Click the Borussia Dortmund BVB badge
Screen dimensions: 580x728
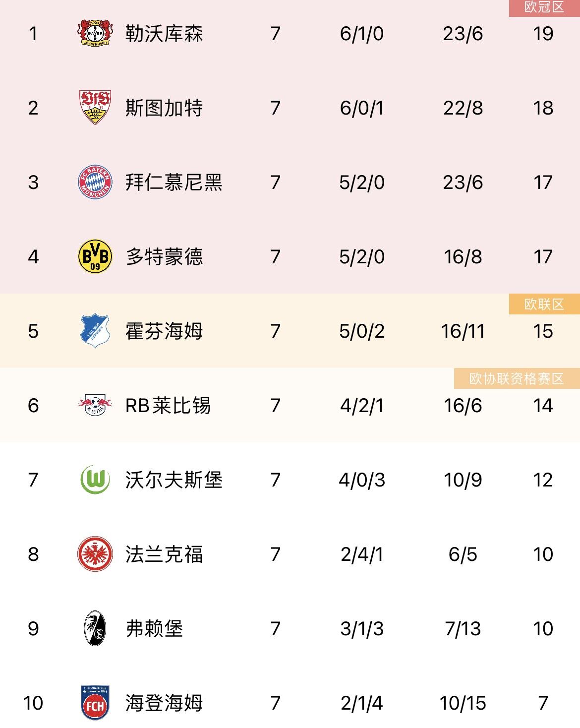95,256
